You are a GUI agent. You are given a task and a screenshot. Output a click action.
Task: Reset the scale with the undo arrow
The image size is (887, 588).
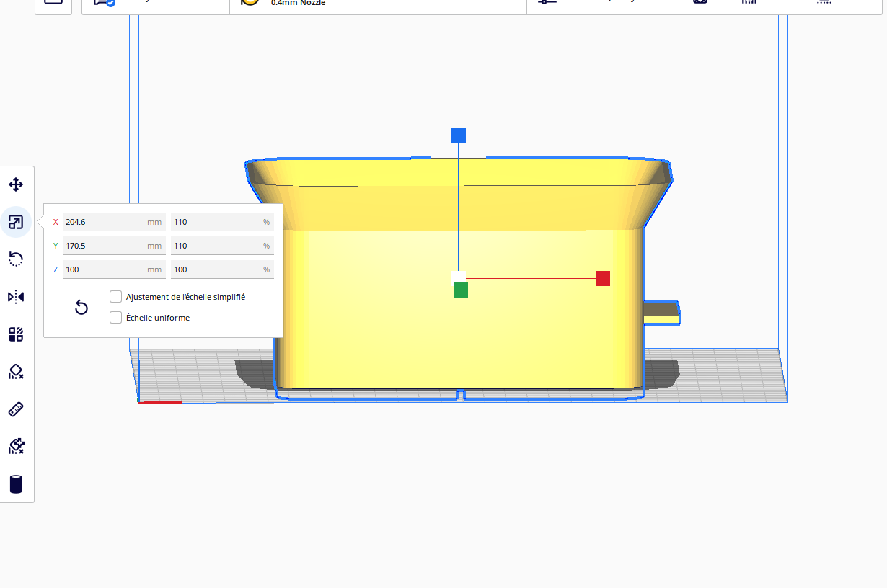click(x=81, y=308)
